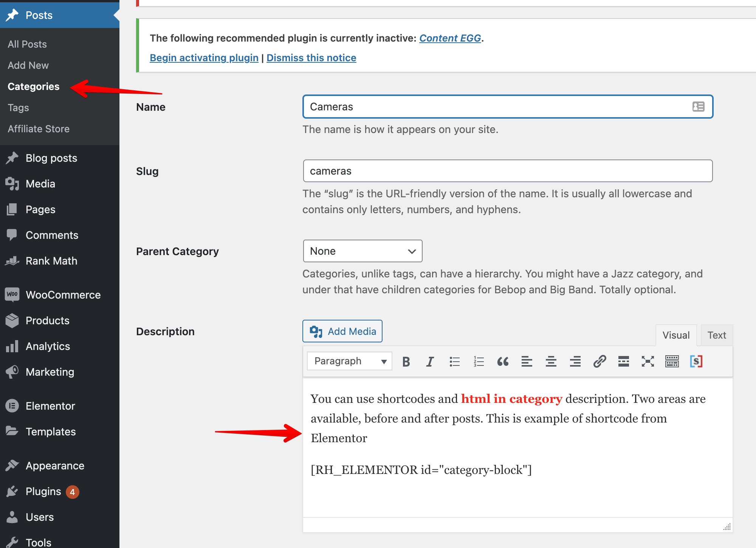Screen dimensions: 756x548
Task: Click inside the Slug field
Action: [x=507, y=171]
